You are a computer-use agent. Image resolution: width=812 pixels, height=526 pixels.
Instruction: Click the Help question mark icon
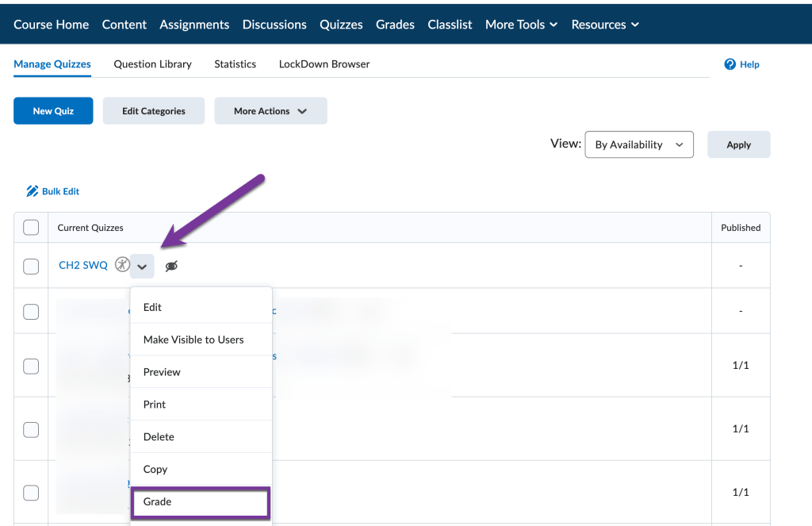pos(730,64)
